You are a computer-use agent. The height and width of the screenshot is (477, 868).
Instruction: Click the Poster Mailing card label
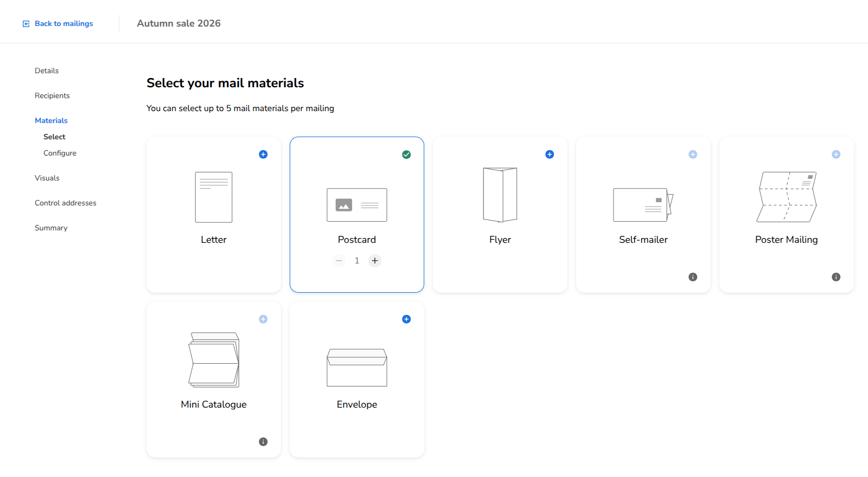(x=787, y=240)
